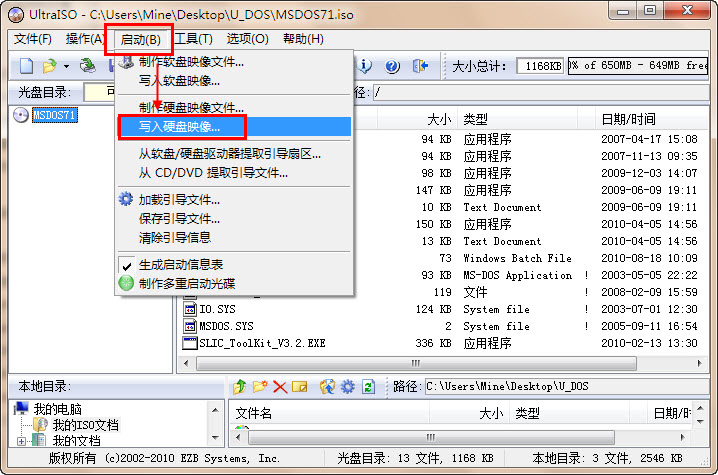Click the local path C:\Users\Mine\Desktop\U_DOS field
Viewport: 718px width, 475px height.
pos(567,387)
